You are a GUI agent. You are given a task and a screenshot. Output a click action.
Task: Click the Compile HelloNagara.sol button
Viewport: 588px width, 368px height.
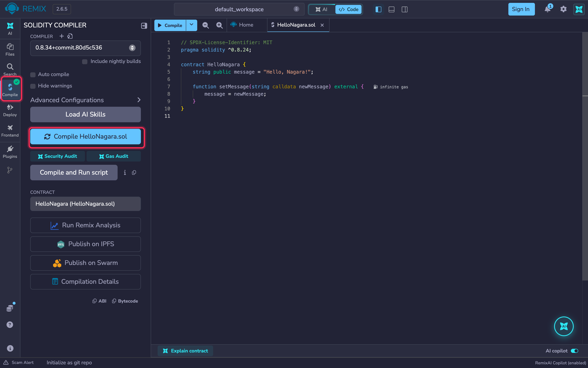[85, 136]
